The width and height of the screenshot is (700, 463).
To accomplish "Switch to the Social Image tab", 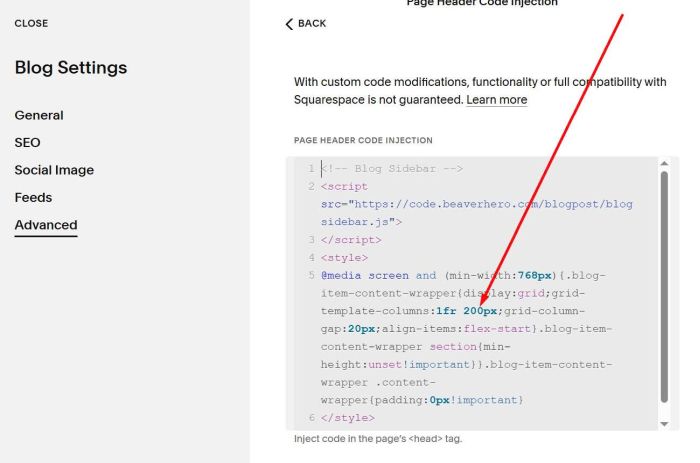I will (x=54, y=170).
